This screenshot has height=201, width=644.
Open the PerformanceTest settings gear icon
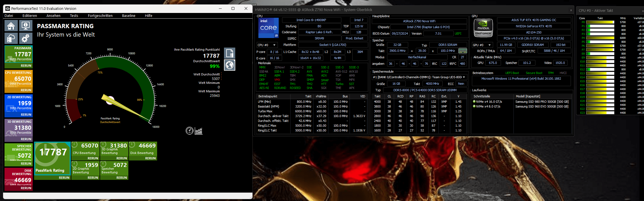[26, 38]
